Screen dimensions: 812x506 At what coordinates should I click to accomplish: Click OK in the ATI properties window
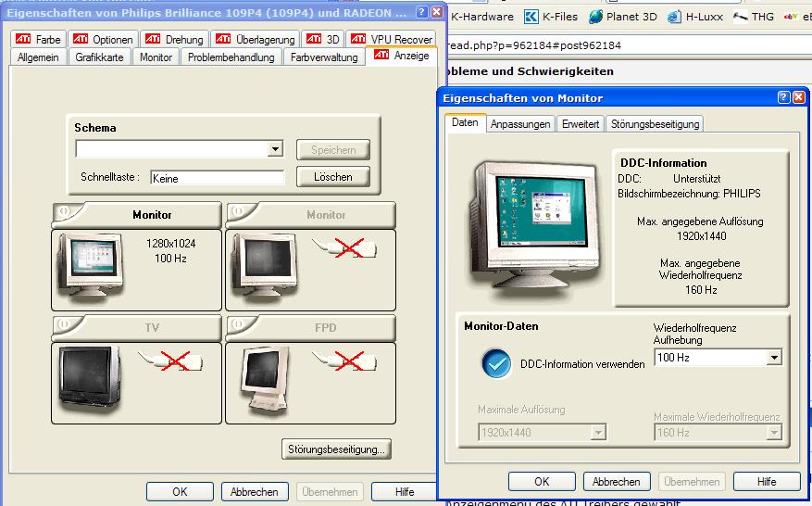point(180,491)
